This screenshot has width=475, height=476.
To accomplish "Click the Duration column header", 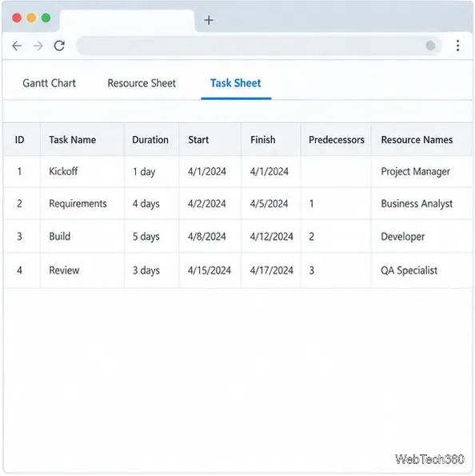I will [x=151, y=140].
